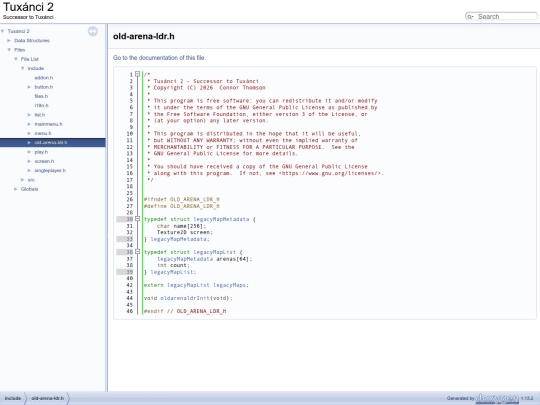
Task: Click 'Texture2D screen;' on line 32
Action: 185,232
